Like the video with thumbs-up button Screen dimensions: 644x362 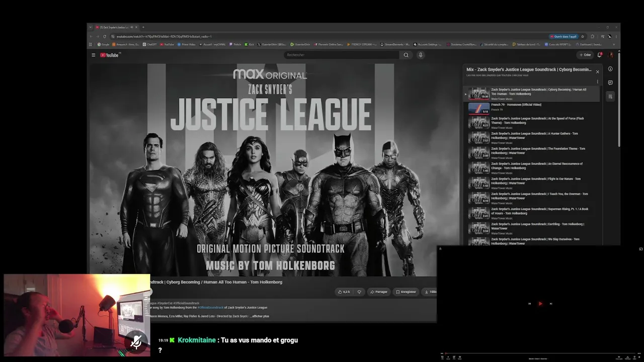coord(344,292)
